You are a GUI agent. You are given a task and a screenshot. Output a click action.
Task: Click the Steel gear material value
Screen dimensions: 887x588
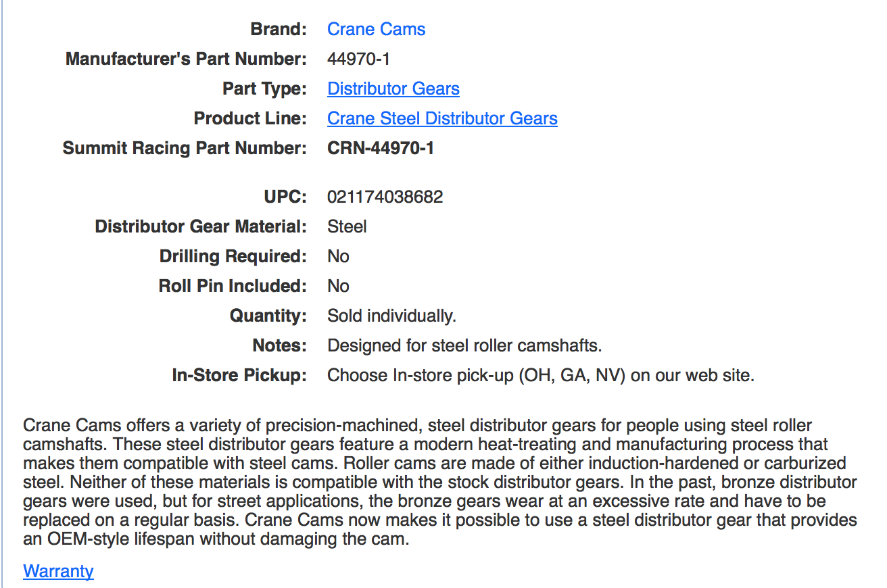(347, 227)
